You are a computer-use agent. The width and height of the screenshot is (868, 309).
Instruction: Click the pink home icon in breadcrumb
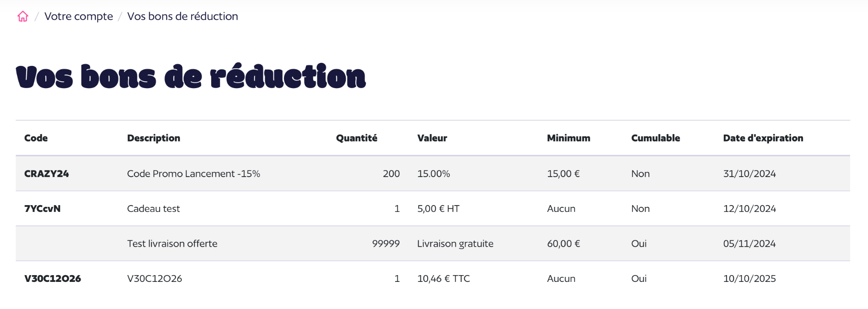(x=23, y=17)
